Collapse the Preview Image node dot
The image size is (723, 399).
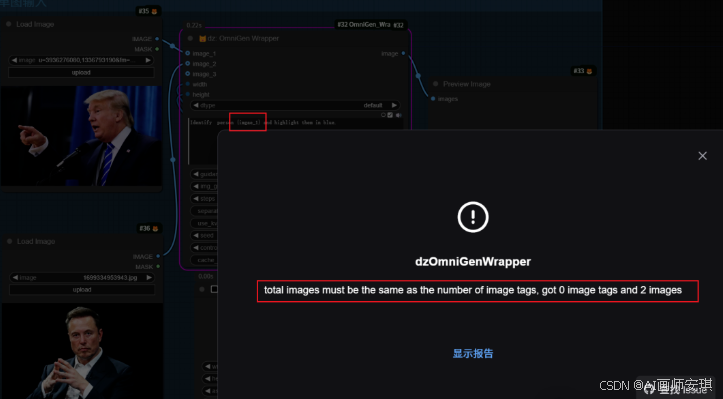[x=435, y=84]
